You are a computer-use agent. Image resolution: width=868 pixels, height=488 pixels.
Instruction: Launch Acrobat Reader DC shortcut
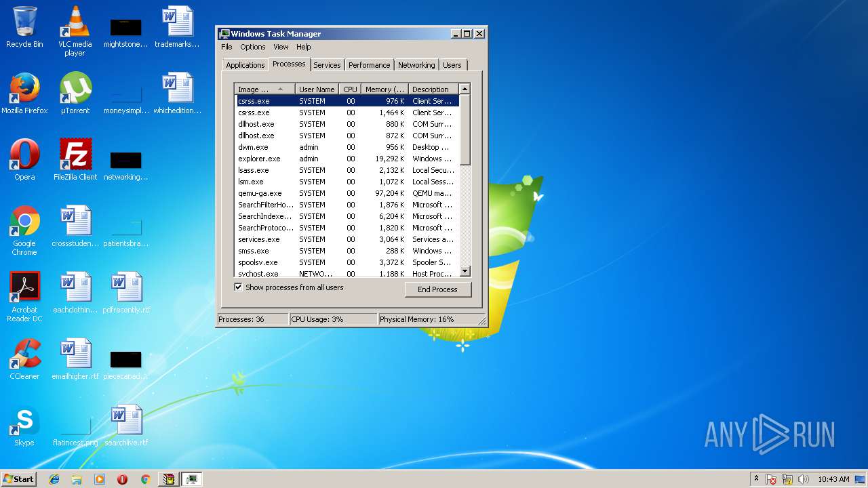(24, 297)
